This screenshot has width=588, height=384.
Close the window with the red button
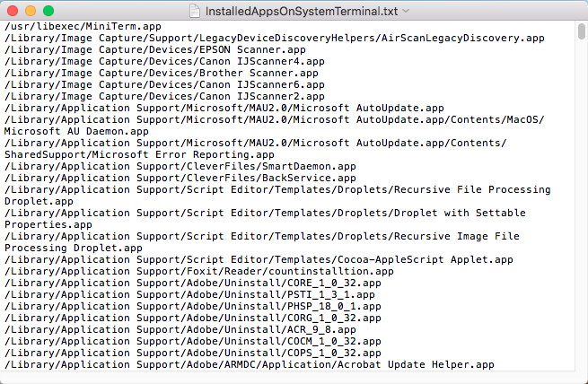point(13,11)
